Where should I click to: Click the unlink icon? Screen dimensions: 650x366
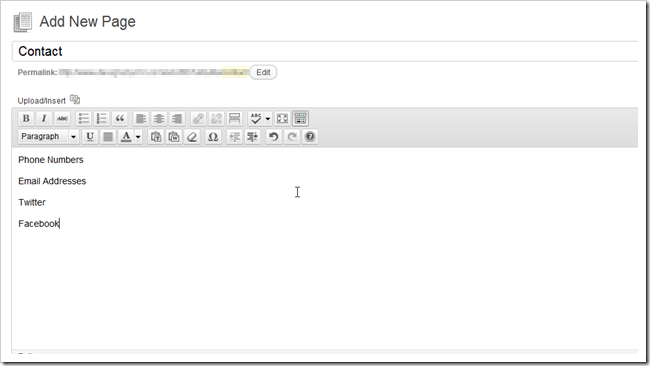[216, 119]
